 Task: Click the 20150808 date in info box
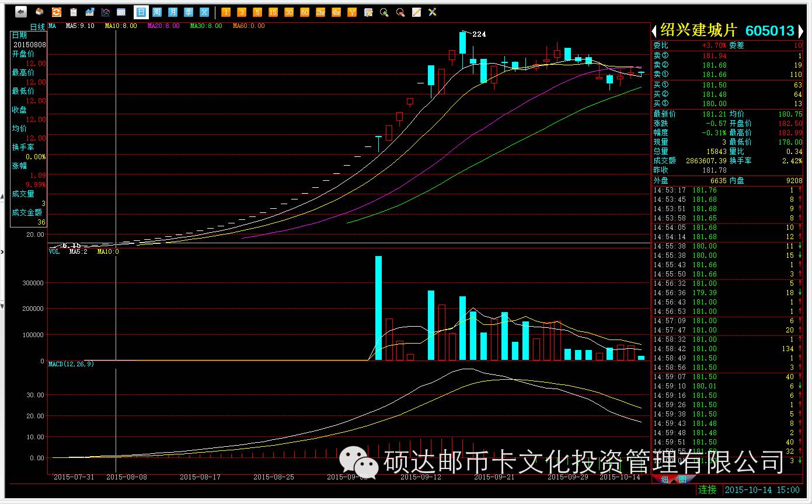click(x=30, y=44)
